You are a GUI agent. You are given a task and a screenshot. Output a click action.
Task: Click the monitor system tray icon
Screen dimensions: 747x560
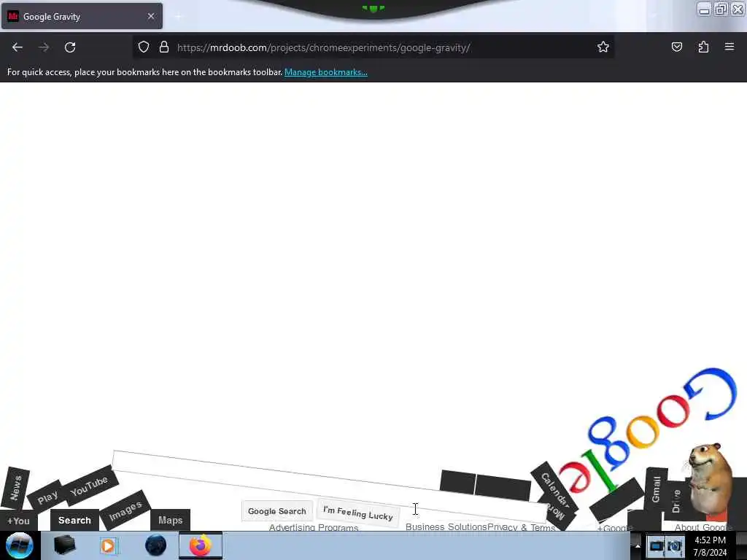pyautogui.click(x=656, y=545)
